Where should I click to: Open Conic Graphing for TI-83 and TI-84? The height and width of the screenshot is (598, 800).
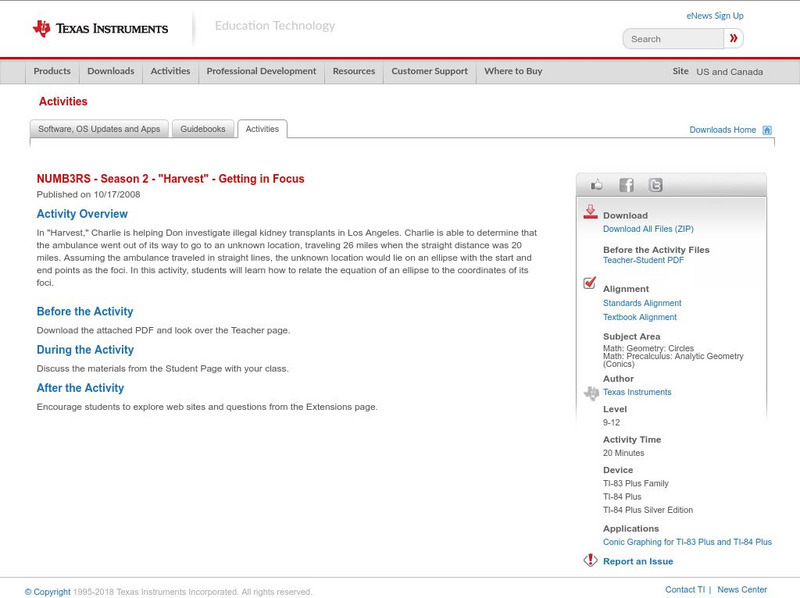click(686, 541)
